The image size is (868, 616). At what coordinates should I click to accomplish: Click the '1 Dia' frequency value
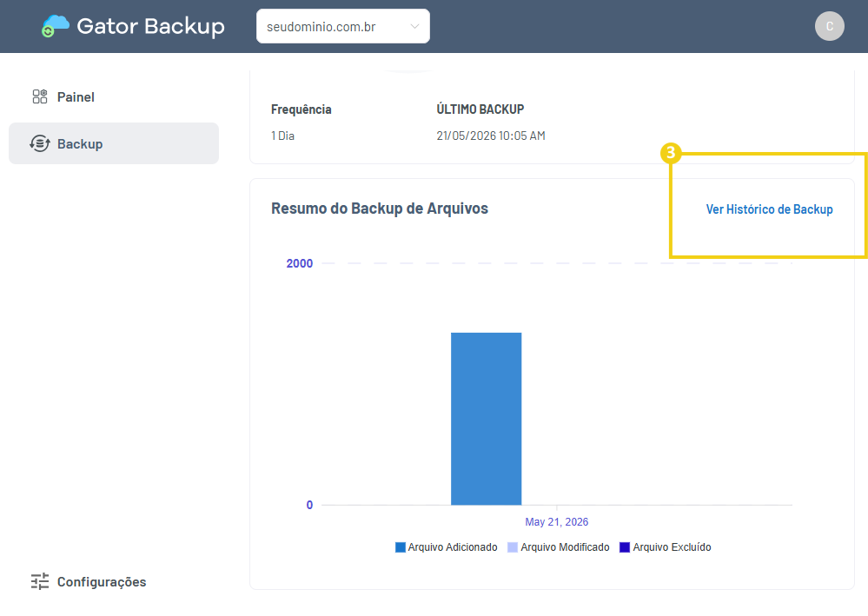(x=282, y=136)
